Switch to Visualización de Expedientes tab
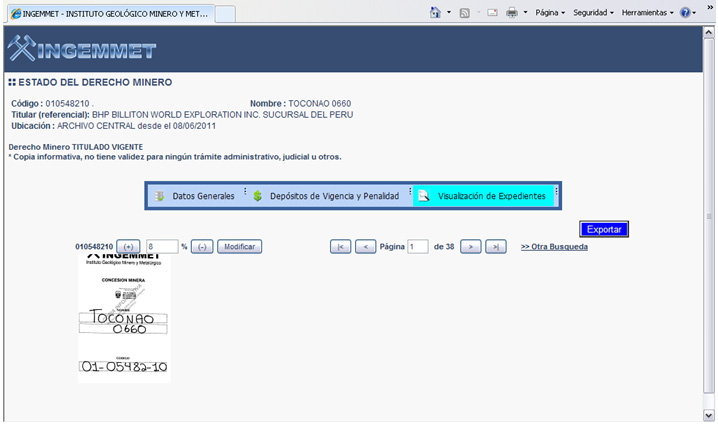Viewport: 718px width, 426px height. [484, 196]
